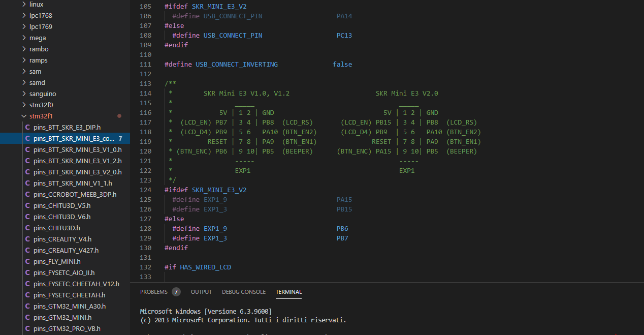Open pins_FYSETC_CHEETAH_V12.h in the editor
Screen dimensions: 644x335
click(76, 284)
